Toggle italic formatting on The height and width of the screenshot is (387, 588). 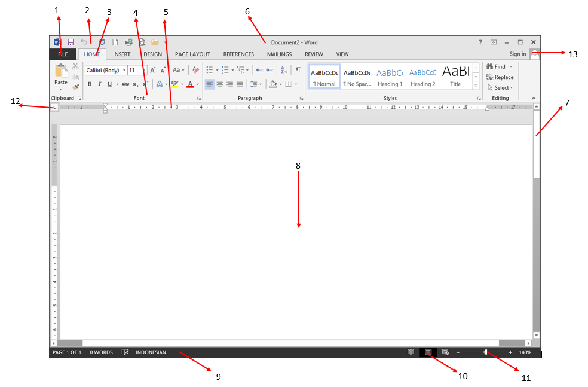[99, 84]
